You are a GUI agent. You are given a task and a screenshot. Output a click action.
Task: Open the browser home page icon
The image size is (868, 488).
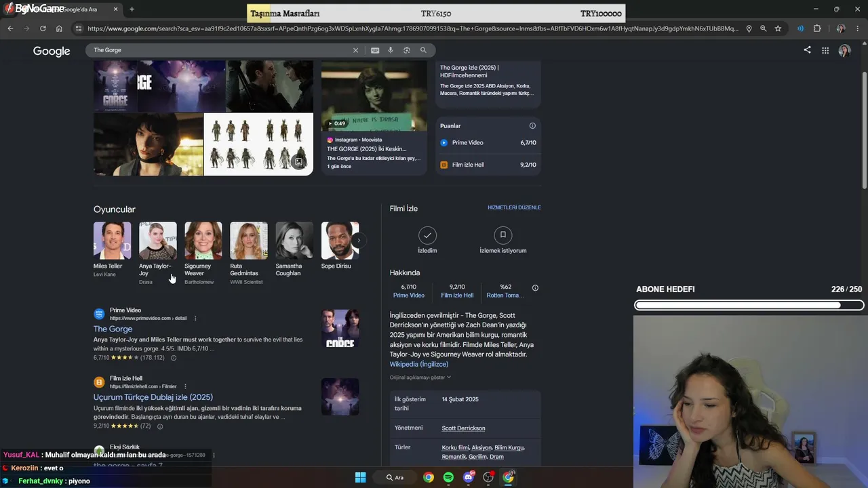[x=59, y=28]
